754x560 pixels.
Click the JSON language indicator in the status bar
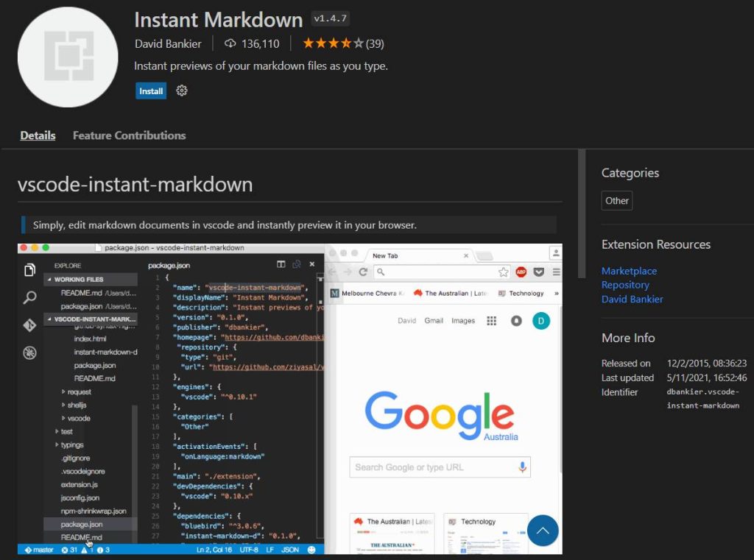click(x=290, y=549)
